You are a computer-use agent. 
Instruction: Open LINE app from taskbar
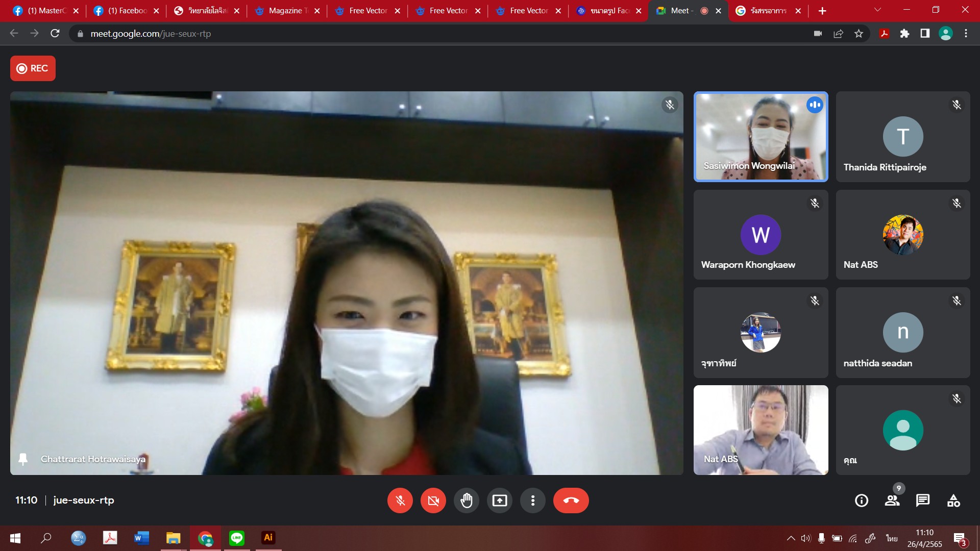236,538
